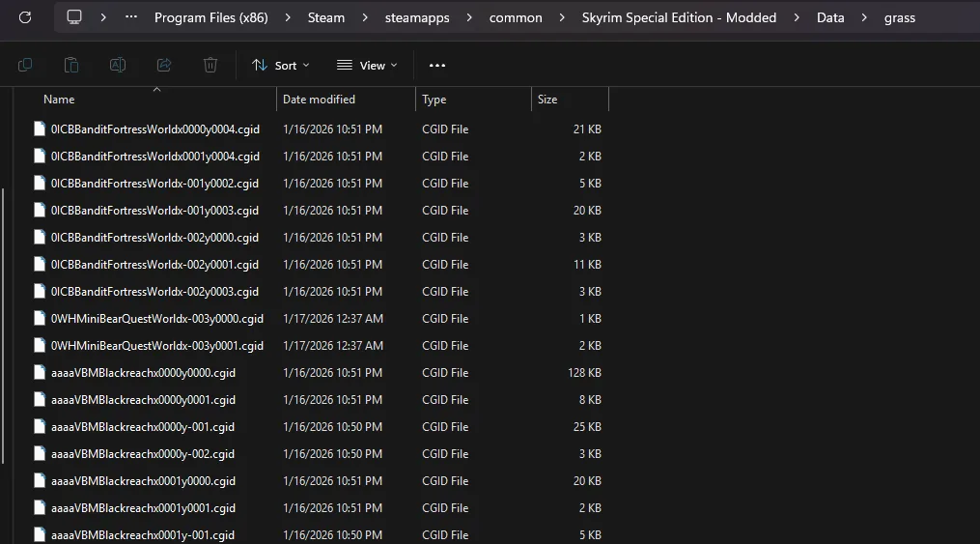This screenshot has height=544, width=980.
Task: Click file icon of 0ICBBanditFortressWorldx-001y0002.cgid
Action: point(40,184)
